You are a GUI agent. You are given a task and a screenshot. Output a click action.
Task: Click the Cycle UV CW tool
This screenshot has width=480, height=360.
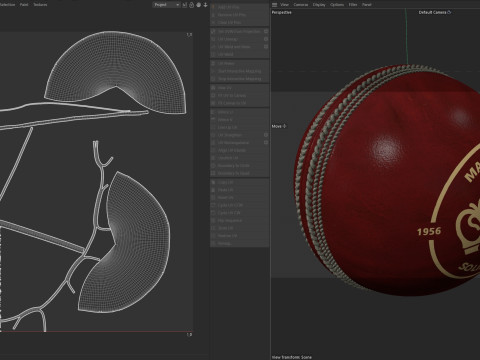coord(239,213)
